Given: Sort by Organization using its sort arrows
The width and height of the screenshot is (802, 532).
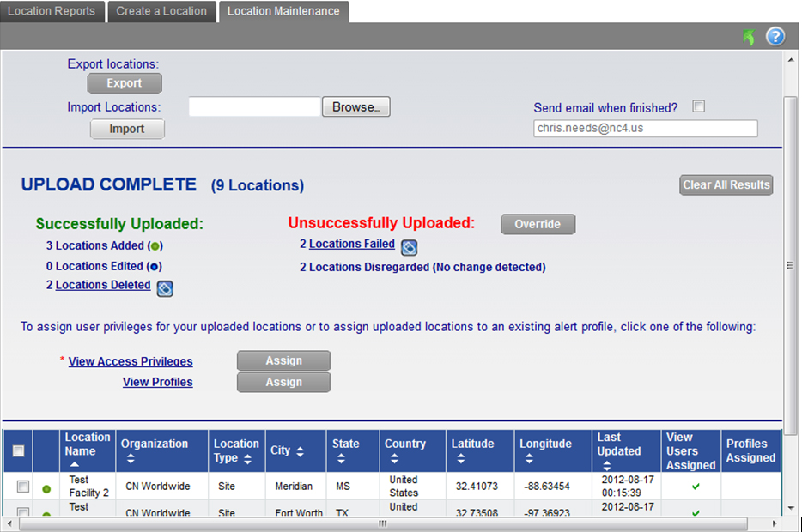Looking at the screenshot, I should pos(130,459).
